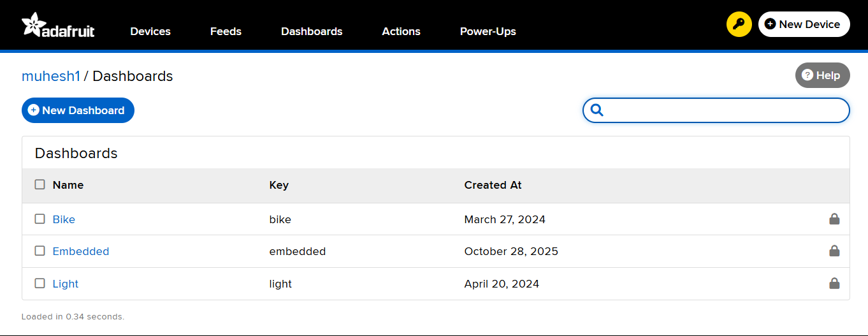Click the Adafruit logo

point(58,26)
